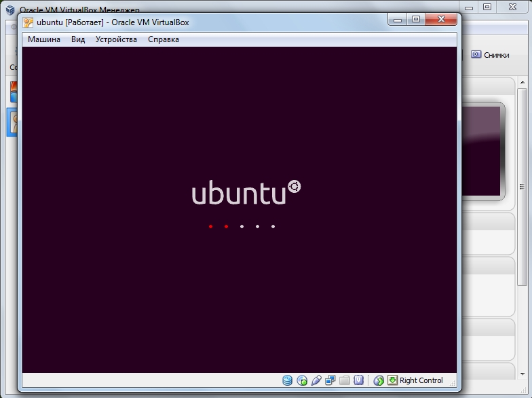Click the Right Control host key label
Image resolution: width=532 pixels, height=398 pixels.
click(421, 380)
